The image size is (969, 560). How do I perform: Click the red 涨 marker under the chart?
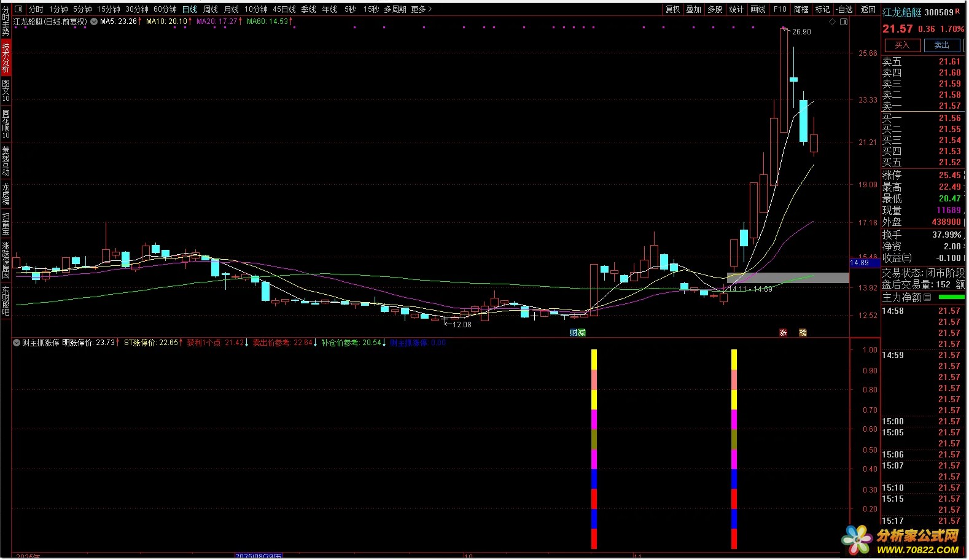(x=783, y=332)
